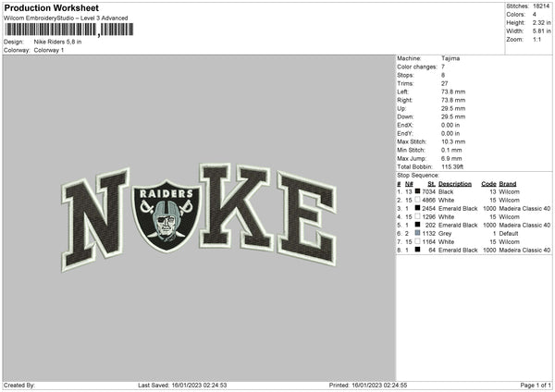This screenshot has width=555, height=392.
Task: Click the Color changes value 7
Action: (443, 67)
